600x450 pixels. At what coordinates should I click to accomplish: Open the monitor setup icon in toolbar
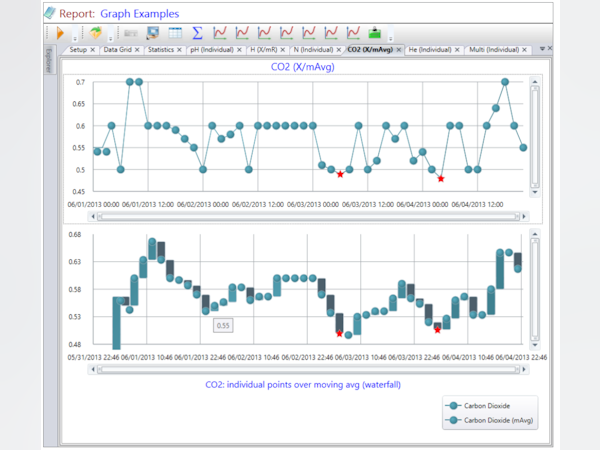153,33
